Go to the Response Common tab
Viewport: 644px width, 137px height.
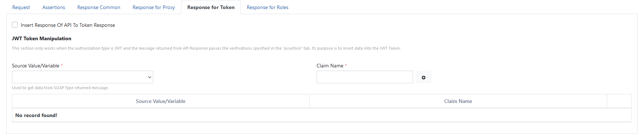coord(99,7)
